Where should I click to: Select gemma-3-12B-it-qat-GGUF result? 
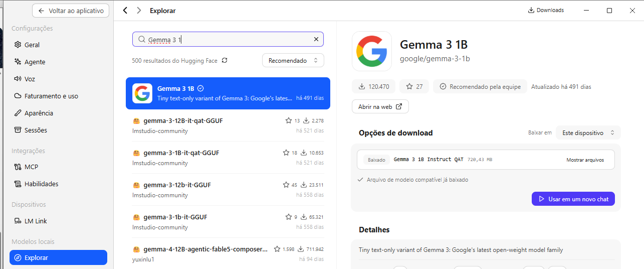click(228, 125)
